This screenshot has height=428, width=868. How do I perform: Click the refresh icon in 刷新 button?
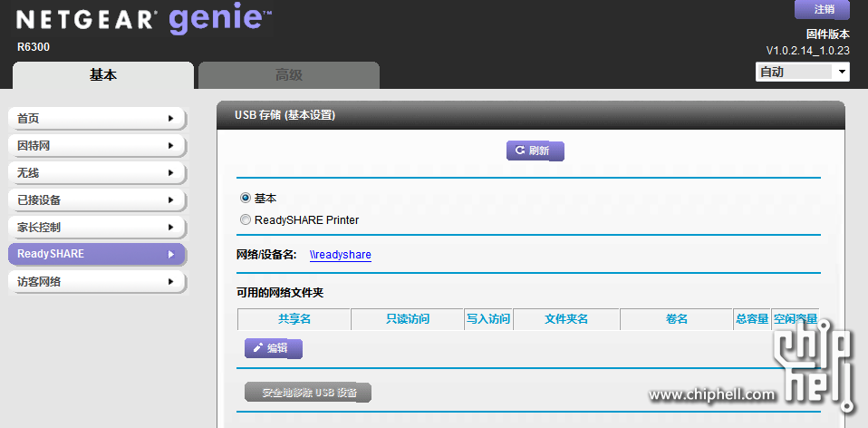(x=520, y=150)
